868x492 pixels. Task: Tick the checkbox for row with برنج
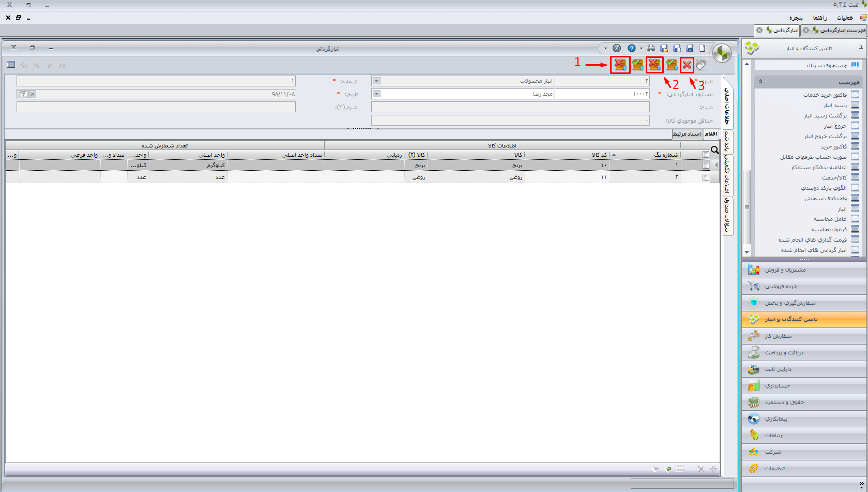[x=706, y=165]
